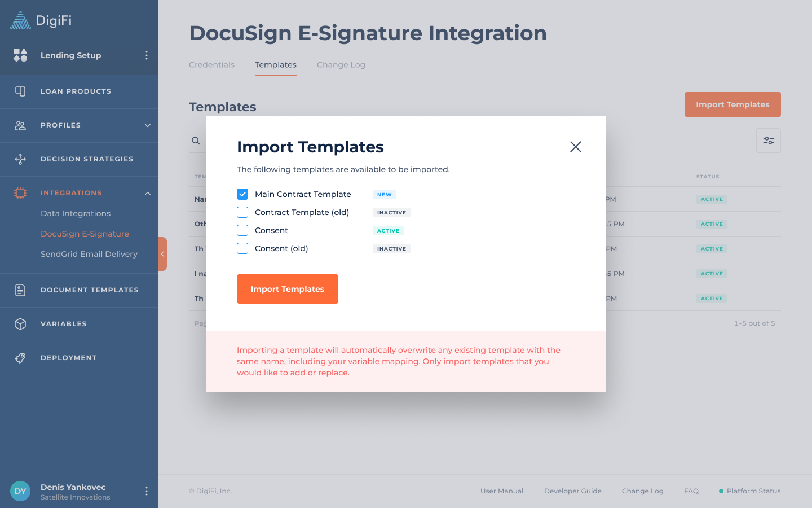812x508 pixels.
Task: Uncheck Main Contract Template checkbox
Action: click(242, 194)
